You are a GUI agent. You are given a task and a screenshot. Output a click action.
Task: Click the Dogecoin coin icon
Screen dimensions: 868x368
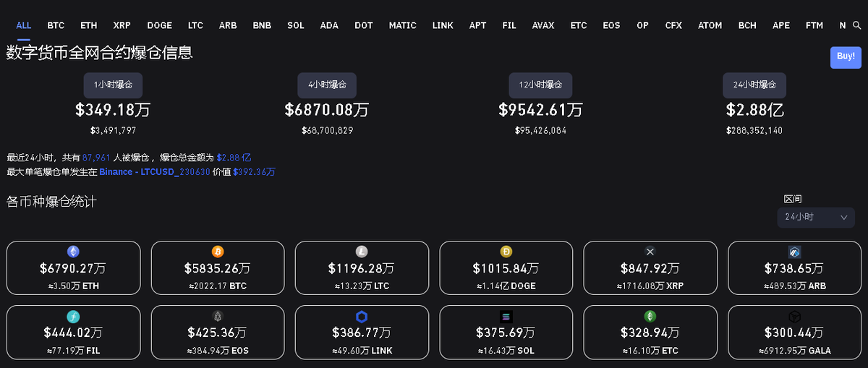pos(506,252)
